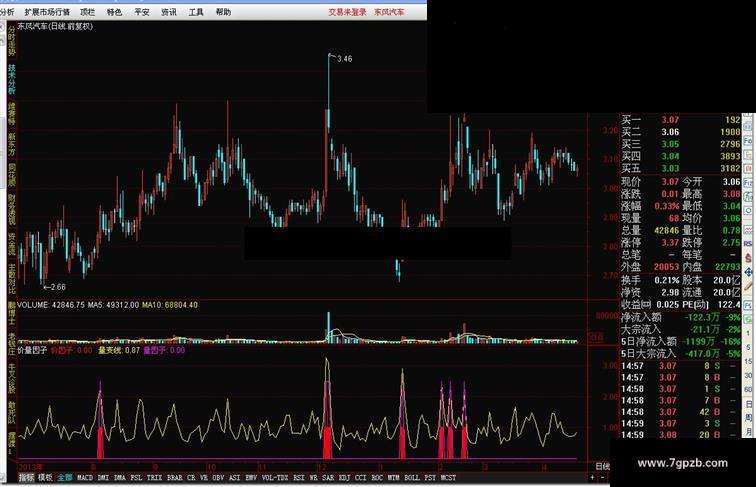Click the 买一 bid row
This screenshot has width=756, height=487.
680,120
